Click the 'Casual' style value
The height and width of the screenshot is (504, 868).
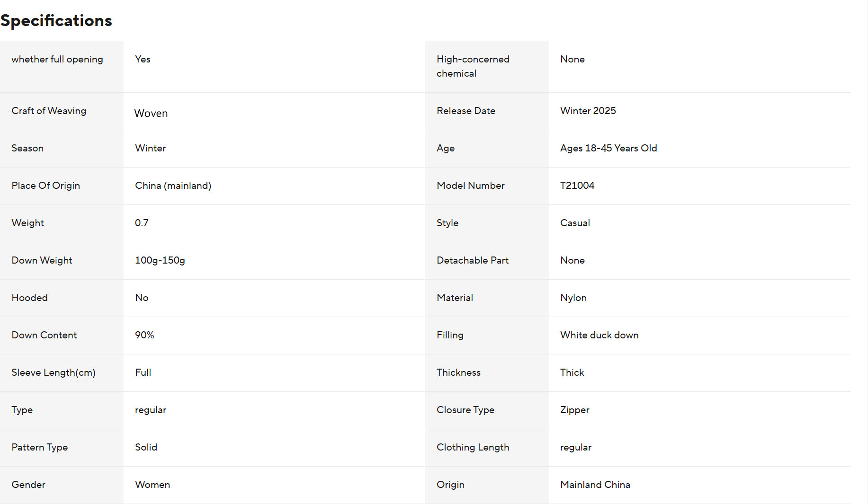[574, 223]
